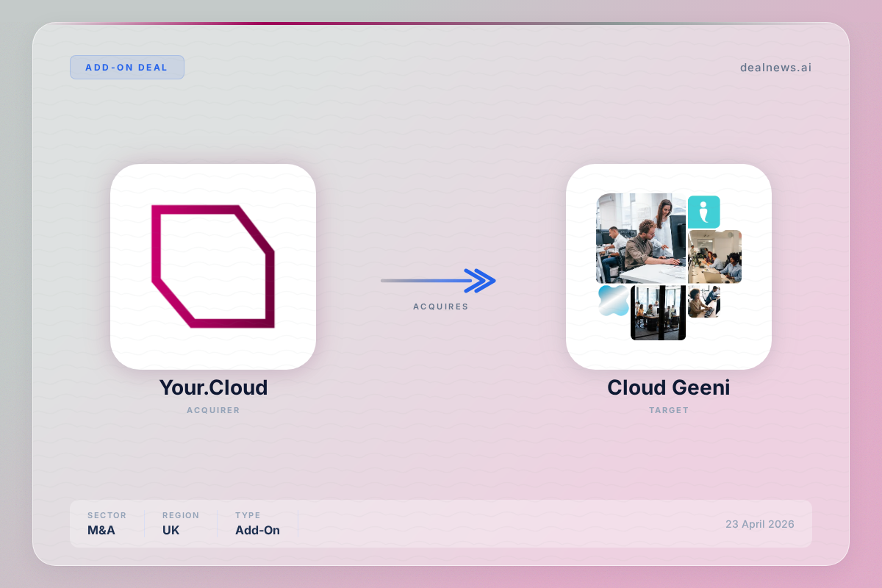Open the small bottom-right photo in collage
The width and height of the screenshot is (882, 588).
click(x=704, y=301)
